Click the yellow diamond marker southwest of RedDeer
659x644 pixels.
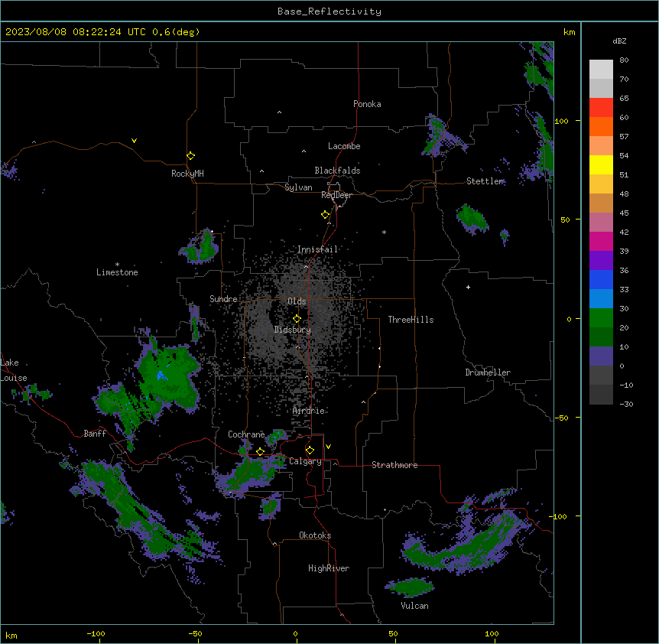point(326,215)
